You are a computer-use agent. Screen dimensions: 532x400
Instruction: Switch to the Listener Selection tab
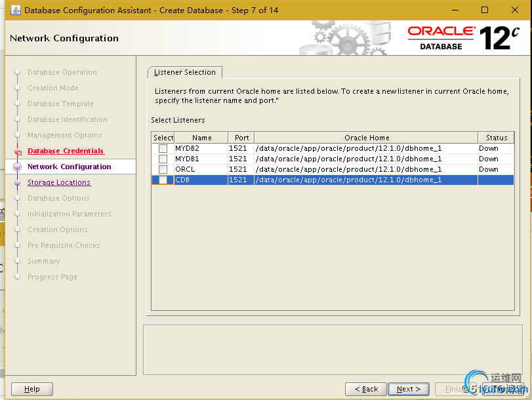tap(185, 72)
